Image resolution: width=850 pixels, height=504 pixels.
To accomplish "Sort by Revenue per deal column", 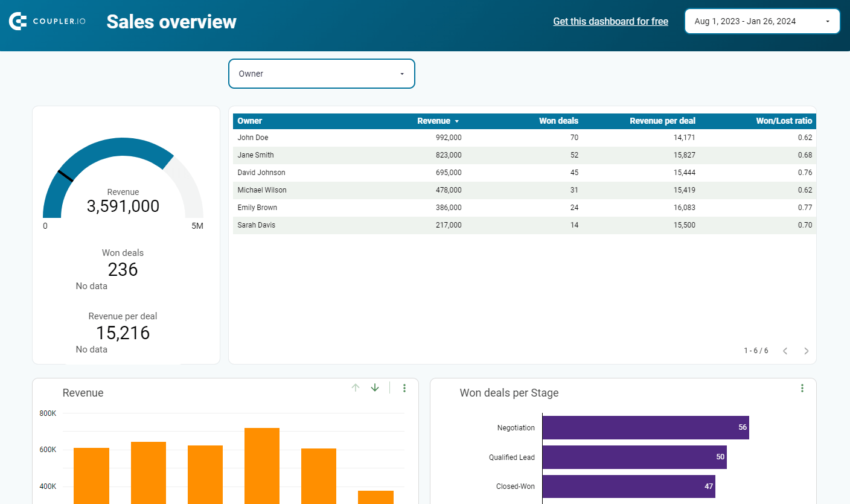I will click(662, 121).
